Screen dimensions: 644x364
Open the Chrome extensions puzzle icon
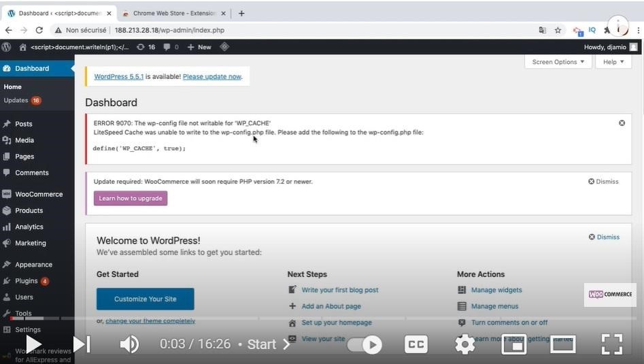click(607, 30)
